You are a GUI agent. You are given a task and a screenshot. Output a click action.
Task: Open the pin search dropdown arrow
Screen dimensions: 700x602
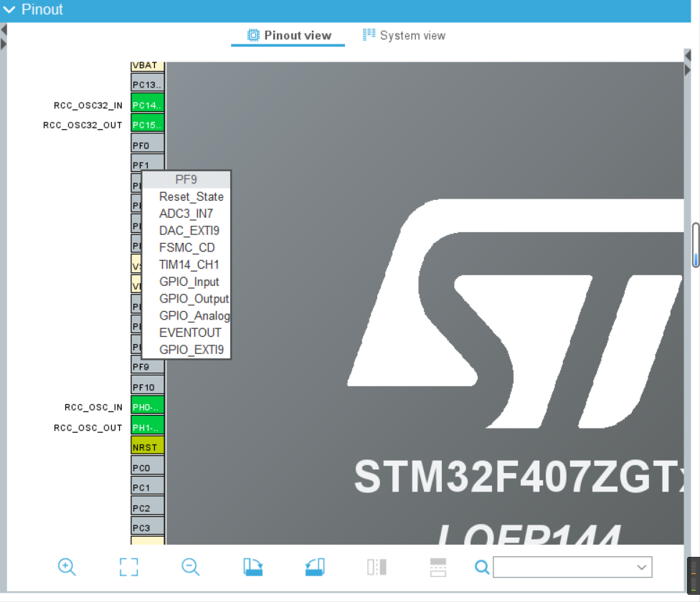pyautogui.click(x=641, y=567)
